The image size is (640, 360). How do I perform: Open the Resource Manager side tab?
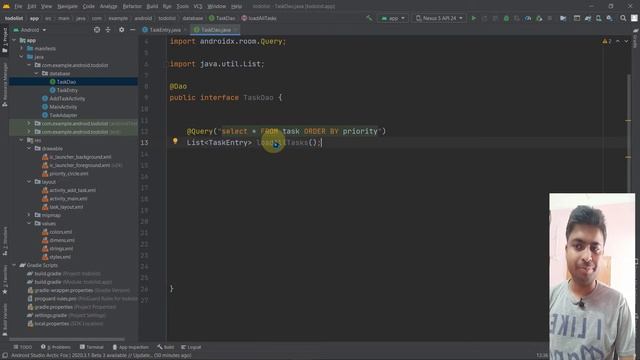pyautogui.click(x=4, y=85)
